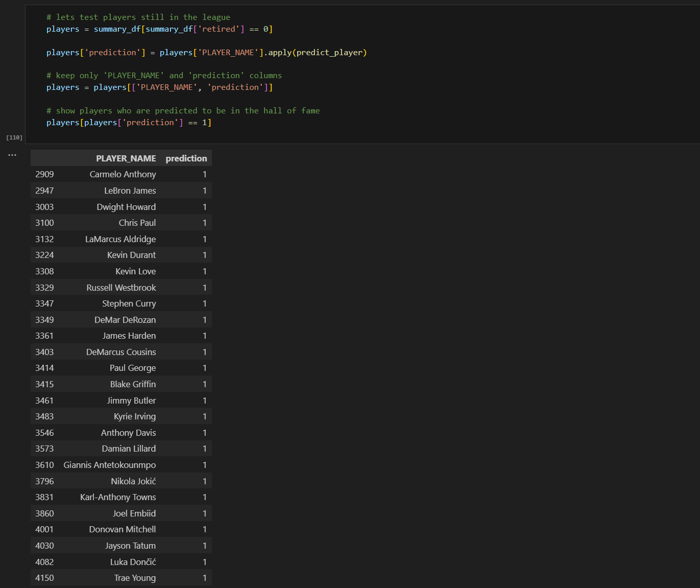Viewport: 700px width, 588px height.
Task: Select the Kevin Durant cell
Action: 132,255
